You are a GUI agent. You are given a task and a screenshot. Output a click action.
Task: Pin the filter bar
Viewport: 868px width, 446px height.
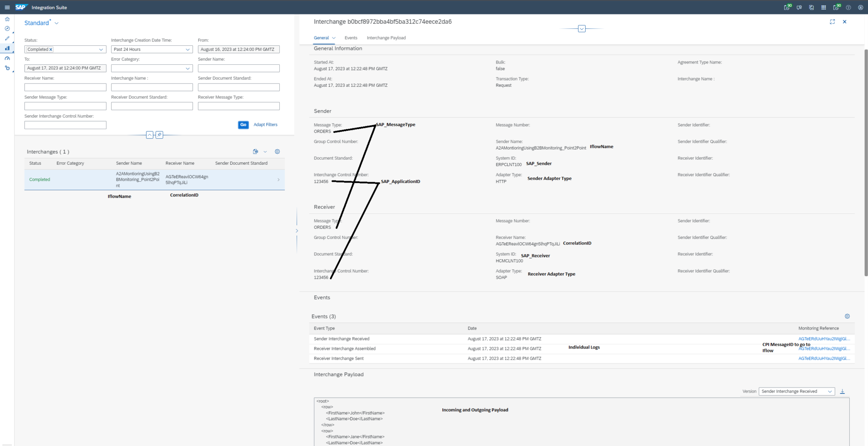[x=159, y=134]
